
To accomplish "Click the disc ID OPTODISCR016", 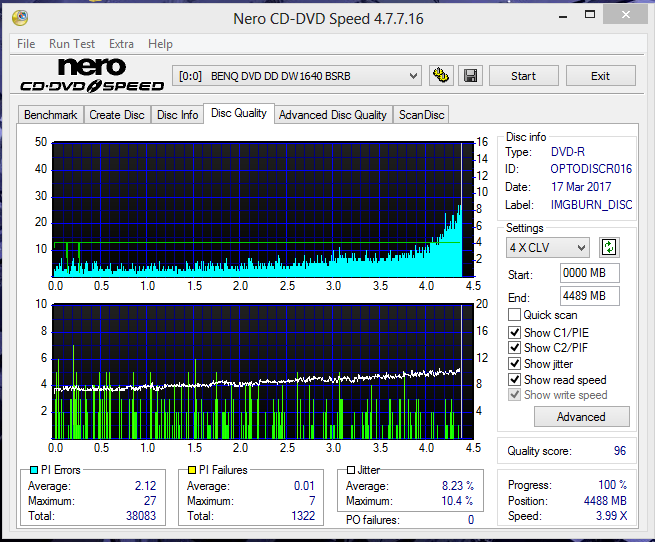I will point(591,169).
